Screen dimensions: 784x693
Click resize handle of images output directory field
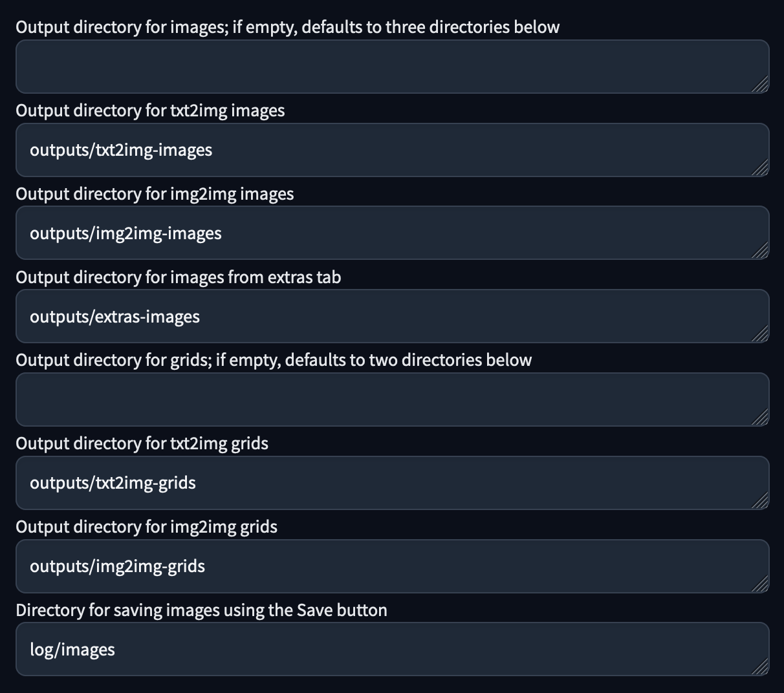[761, 85]
